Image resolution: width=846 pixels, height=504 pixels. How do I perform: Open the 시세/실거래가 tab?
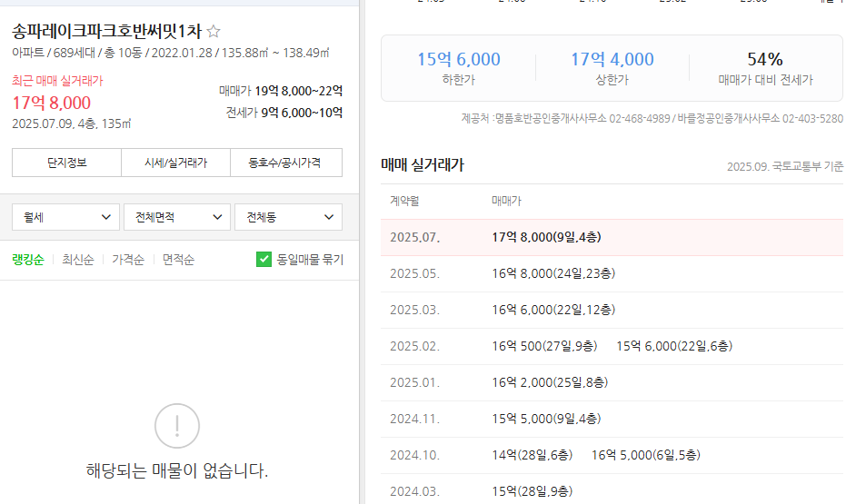tap(176, 163)
